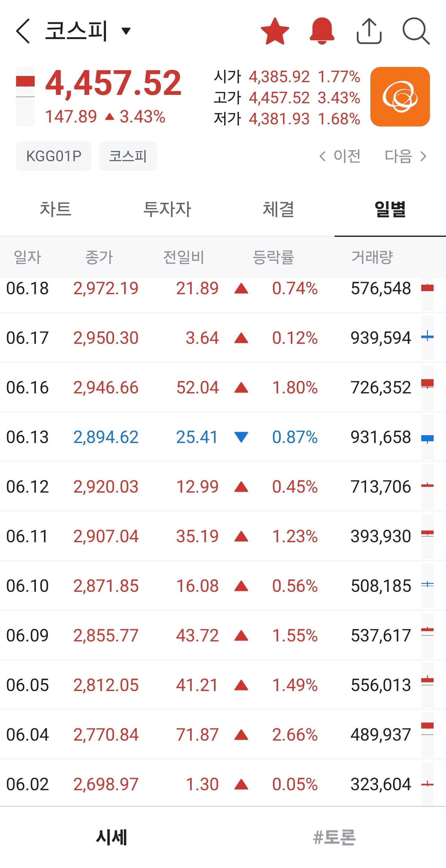Tap the candle icon for 06.13 row

pyautogui.click(x=427, y=437)
